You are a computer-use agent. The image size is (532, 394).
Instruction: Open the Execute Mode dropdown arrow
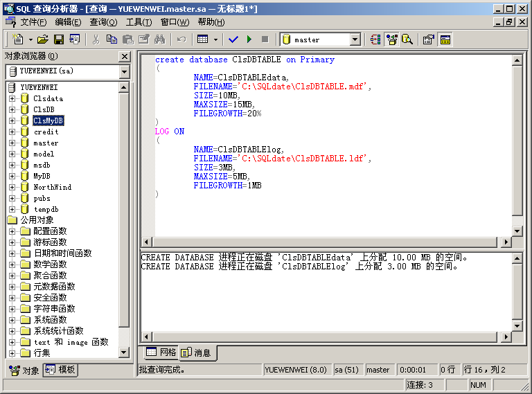click(x=216, y=39)
